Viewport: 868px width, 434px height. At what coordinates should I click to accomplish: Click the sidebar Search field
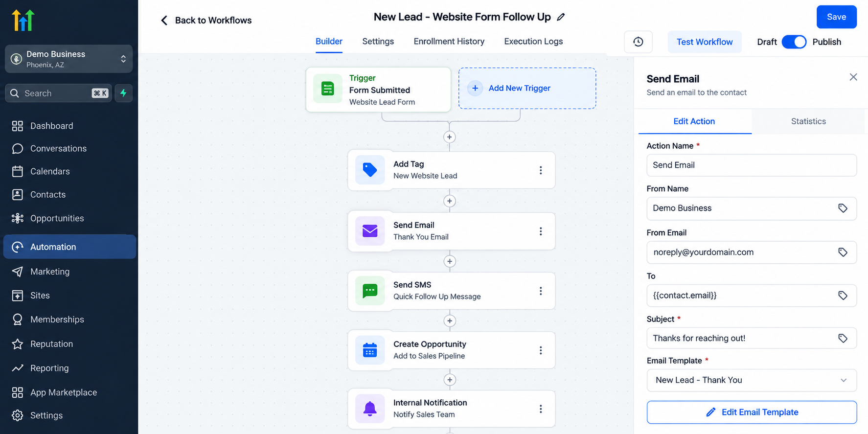(58, 93)
